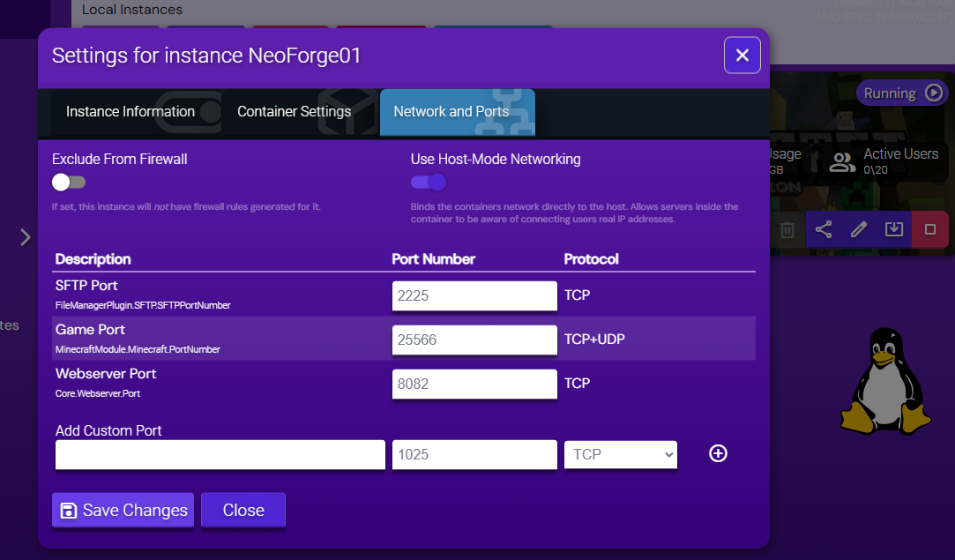Click the Active Users people icon
This screenshot has height=560, width=955.
click(x=841, y=162)
